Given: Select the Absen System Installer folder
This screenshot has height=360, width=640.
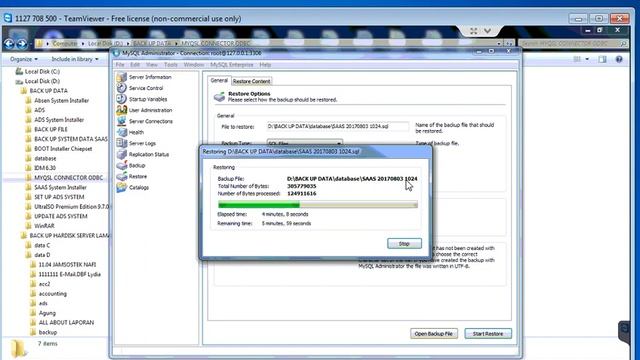Looking at the screenshot, I should click(x=61, y=100).
